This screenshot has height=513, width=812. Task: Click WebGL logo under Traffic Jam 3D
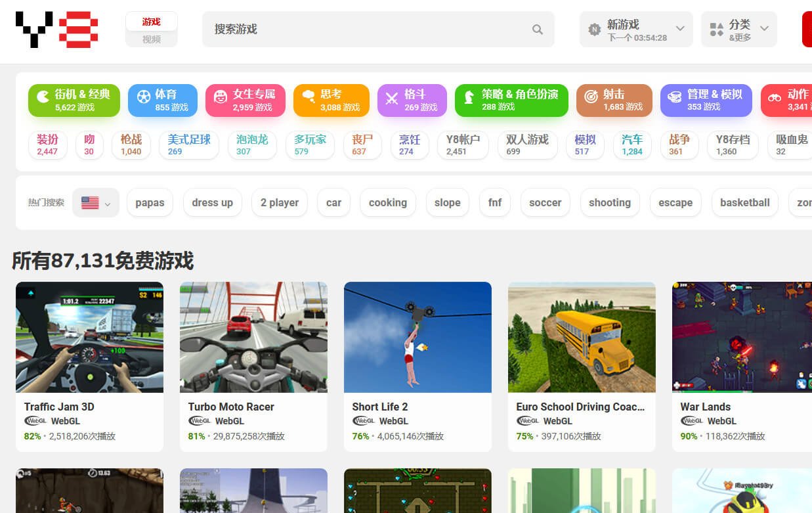pyautogui.click(x=35, y=421)
